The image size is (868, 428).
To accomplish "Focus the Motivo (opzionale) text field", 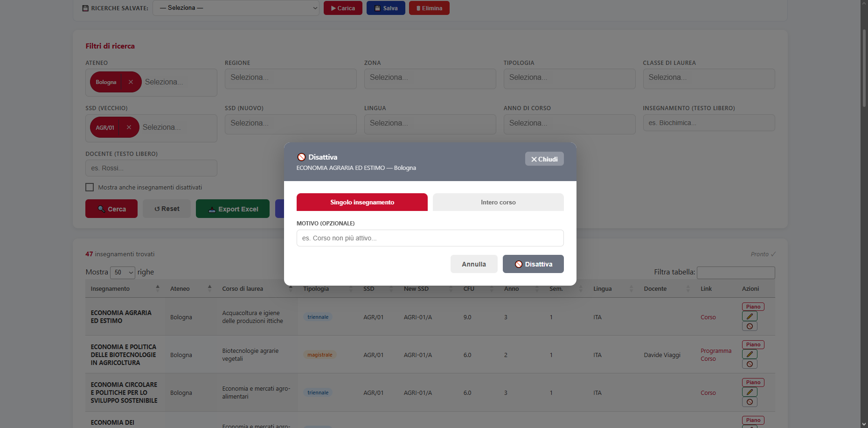I will pos(430,238).
